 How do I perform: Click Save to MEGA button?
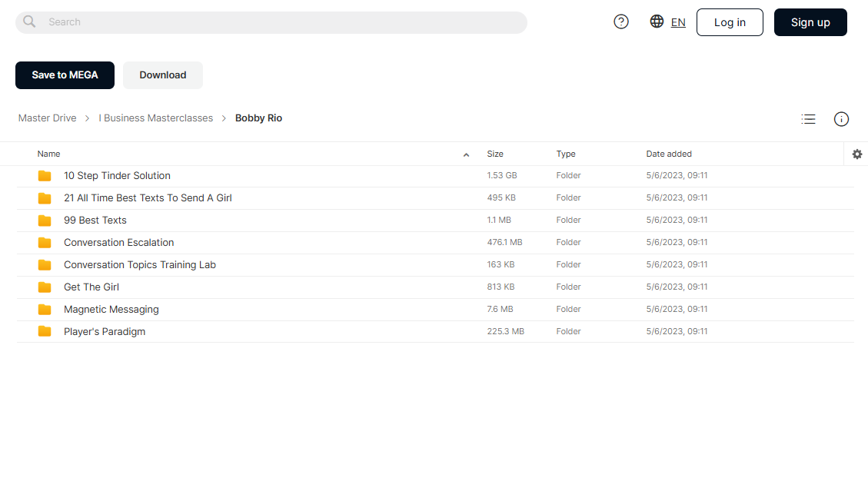point(65,75)
